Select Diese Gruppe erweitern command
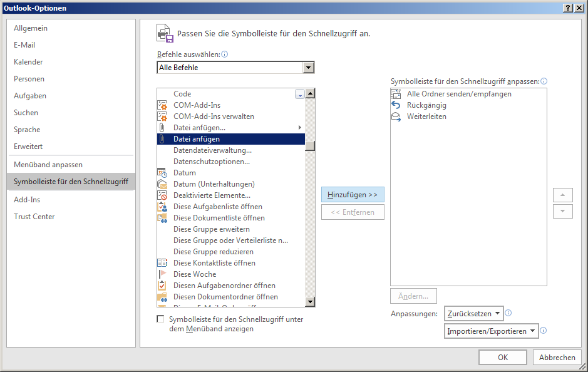Screen dimensions: 588x372 tap(231, 229)
